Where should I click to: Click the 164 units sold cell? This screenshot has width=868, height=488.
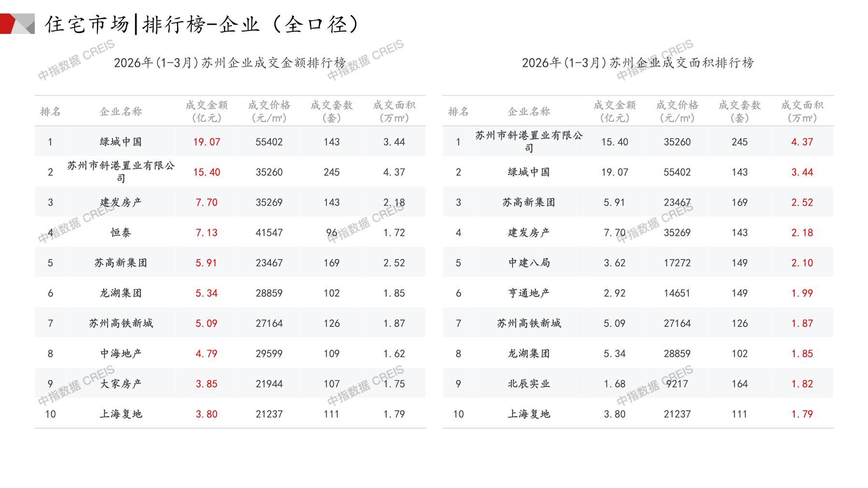740,384
